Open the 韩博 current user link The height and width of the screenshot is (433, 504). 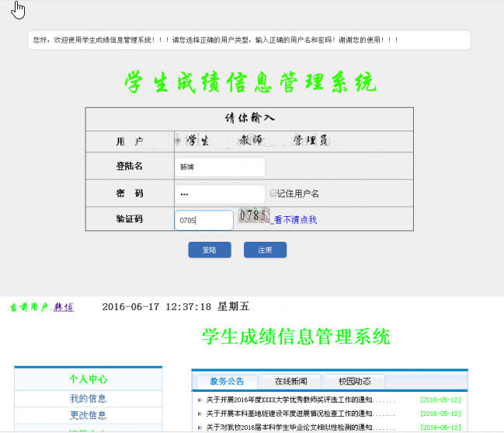[x=64, y=307]
